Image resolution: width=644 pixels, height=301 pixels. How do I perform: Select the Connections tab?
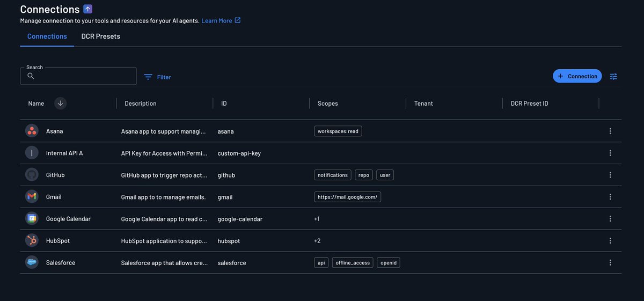click(47, 36)
